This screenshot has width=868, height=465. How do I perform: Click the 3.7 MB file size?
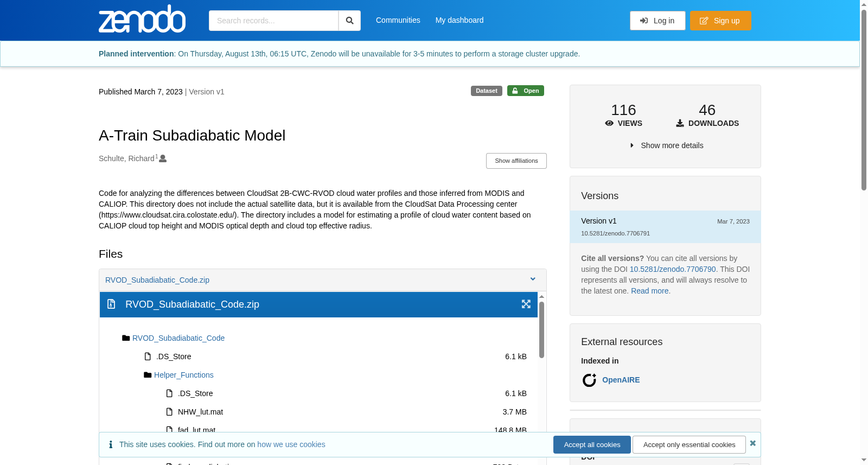pyautogui.click(x=515, y=412)
